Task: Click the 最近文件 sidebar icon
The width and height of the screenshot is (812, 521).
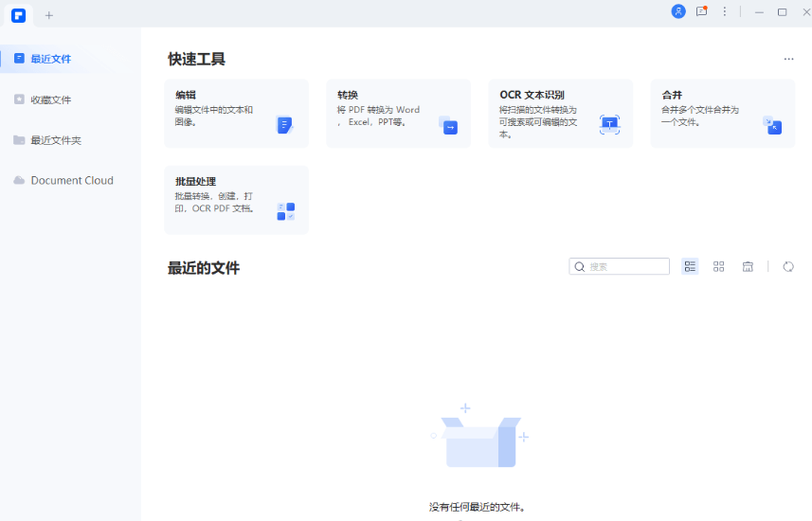Action: (x=19, y=58)
